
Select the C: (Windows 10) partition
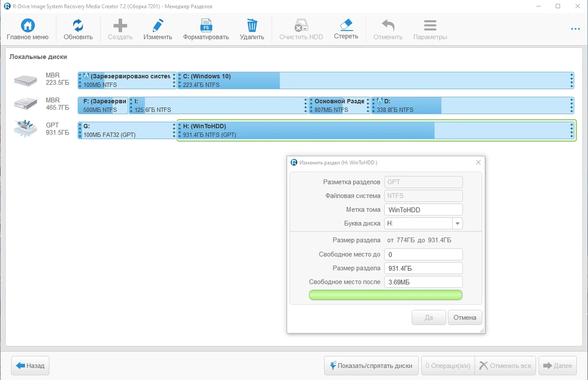(375, 80)
